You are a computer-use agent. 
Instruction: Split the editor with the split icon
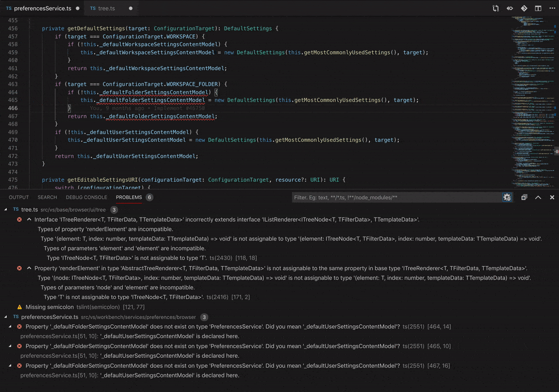(538, 8)
